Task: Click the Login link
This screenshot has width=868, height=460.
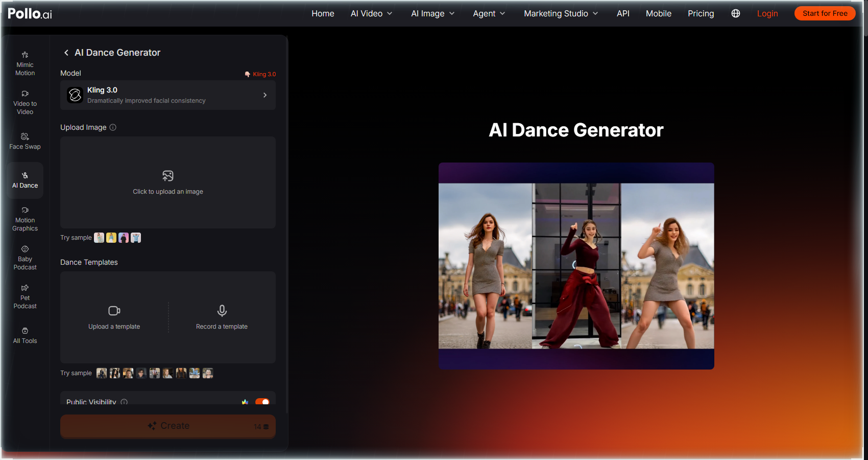Action: [x=767, y=13]
